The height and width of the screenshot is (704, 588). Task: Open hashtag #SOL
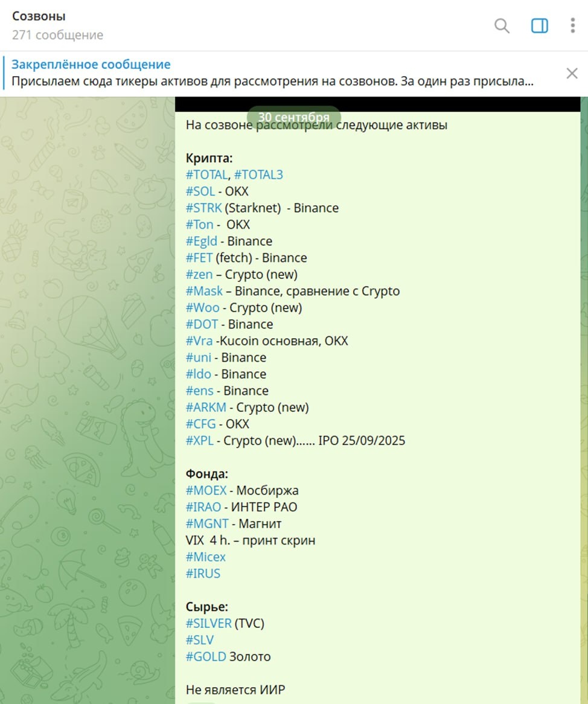[x=200, y=191]
